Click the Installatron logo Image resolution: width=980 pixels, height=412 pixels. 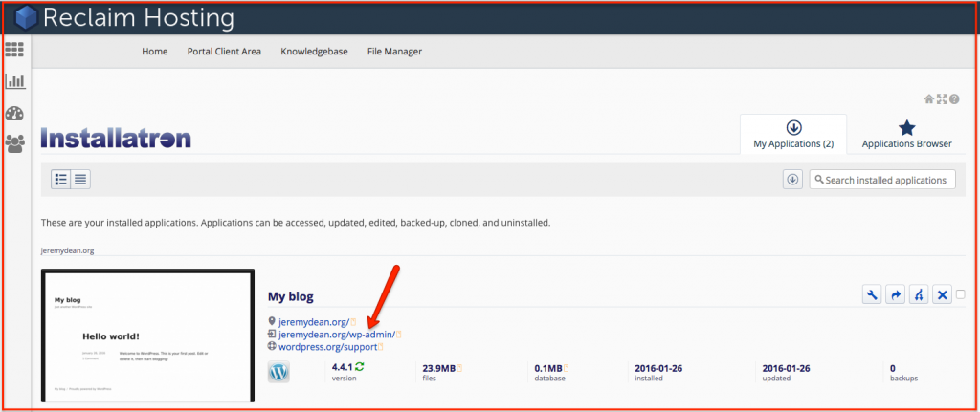pyautogui.click(x=116, y=138)
